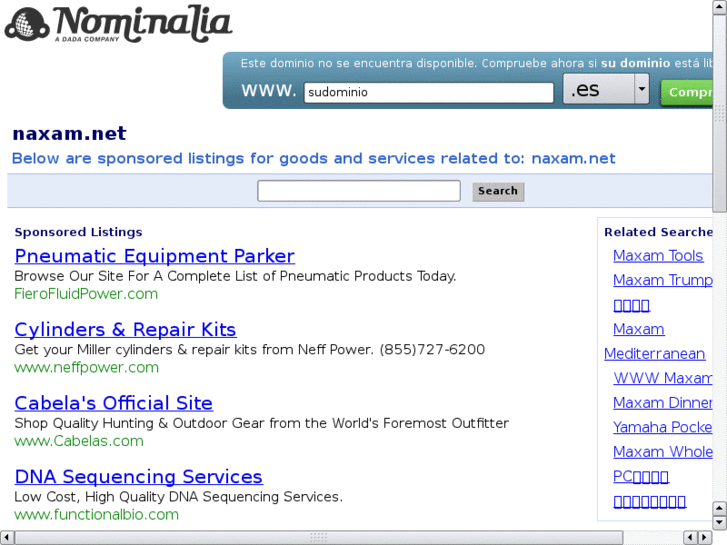Click the Nominalia logo

click(x=118, y=24)
